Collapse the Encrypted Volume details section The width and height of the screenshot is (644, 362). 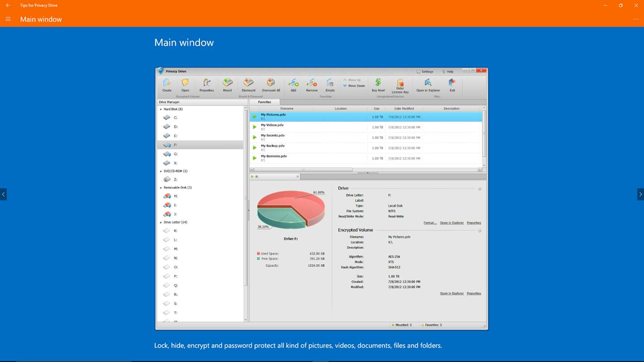[x=479, y=231]
